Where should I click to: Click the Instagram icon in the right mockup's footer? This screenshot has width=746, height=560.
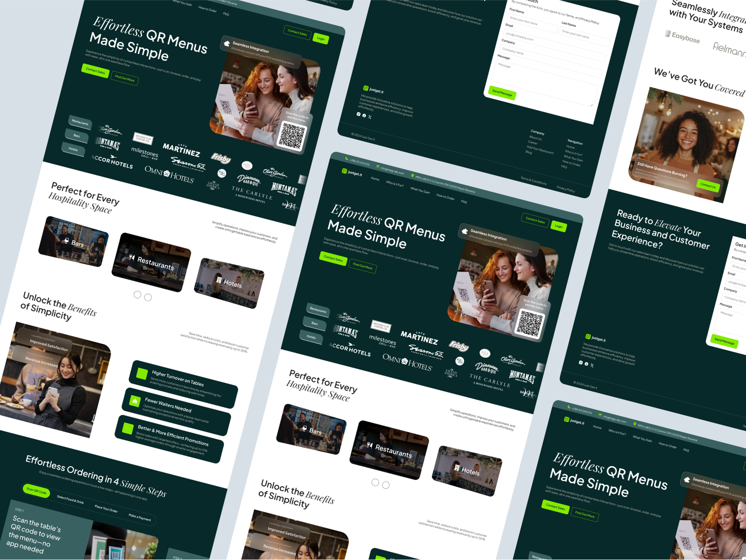580,362
